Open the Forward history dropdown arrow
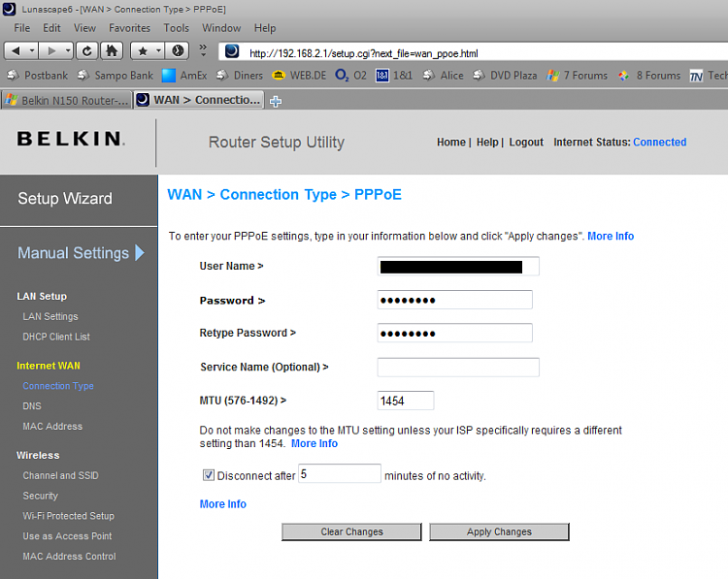The width and height of the screenshot is (728, 579). click(x=68, y=50)
